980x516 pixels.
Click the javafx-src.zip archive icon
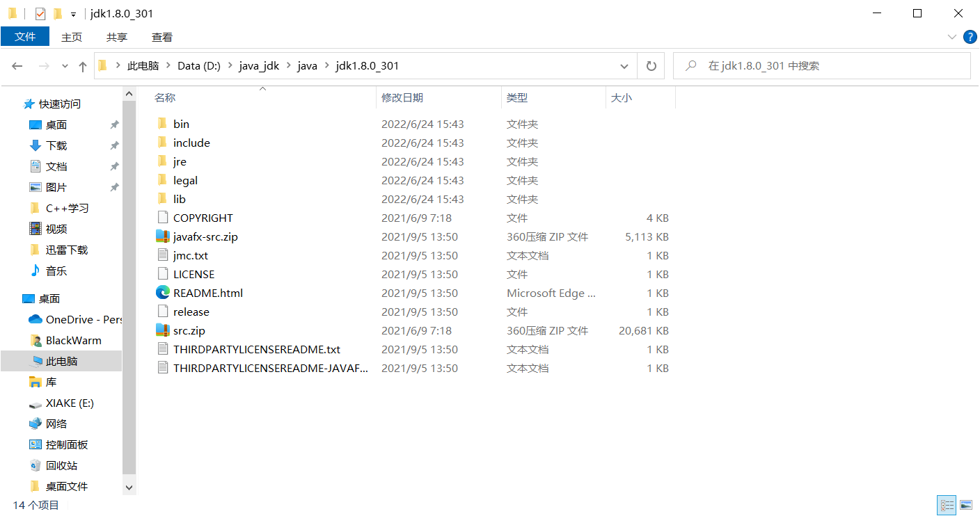[162, 236]
